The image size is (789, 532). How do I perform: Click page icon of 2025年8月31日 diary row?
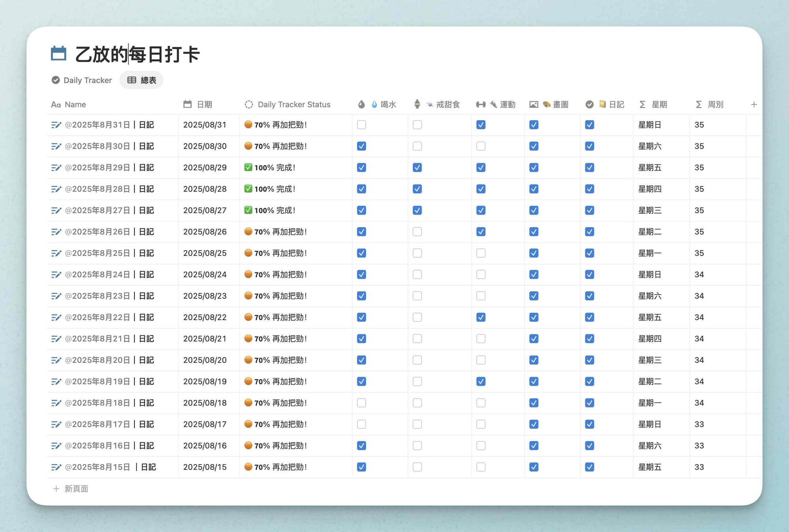tap(56, 125)
